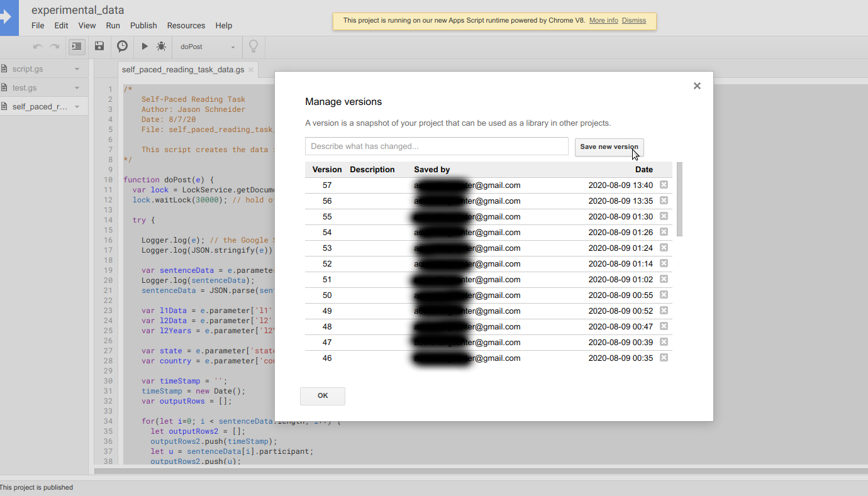
Task: Delete version 51 with its X icon
Action: [x=664, y=279]
